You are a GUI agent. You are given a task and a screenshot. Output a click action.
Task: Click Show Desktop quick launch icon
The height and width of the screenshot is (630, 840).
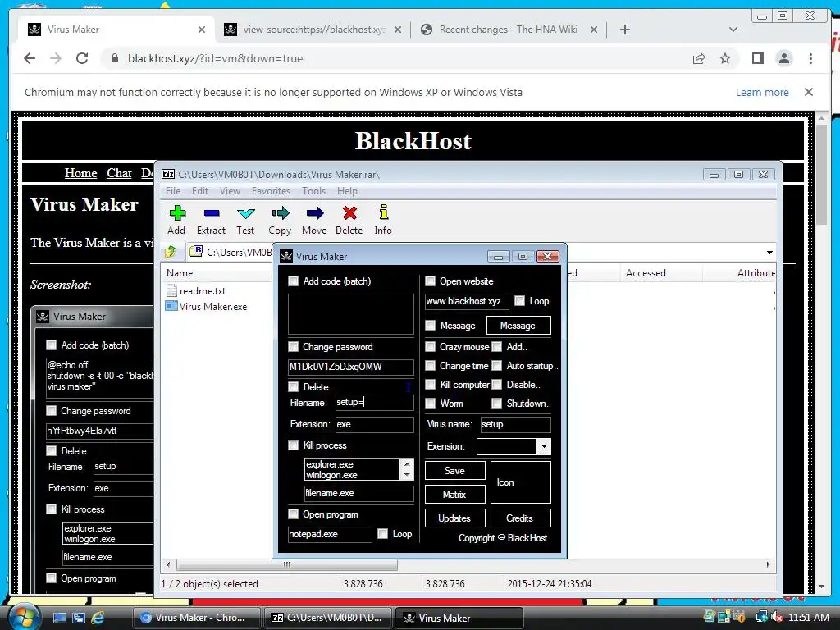59,618
